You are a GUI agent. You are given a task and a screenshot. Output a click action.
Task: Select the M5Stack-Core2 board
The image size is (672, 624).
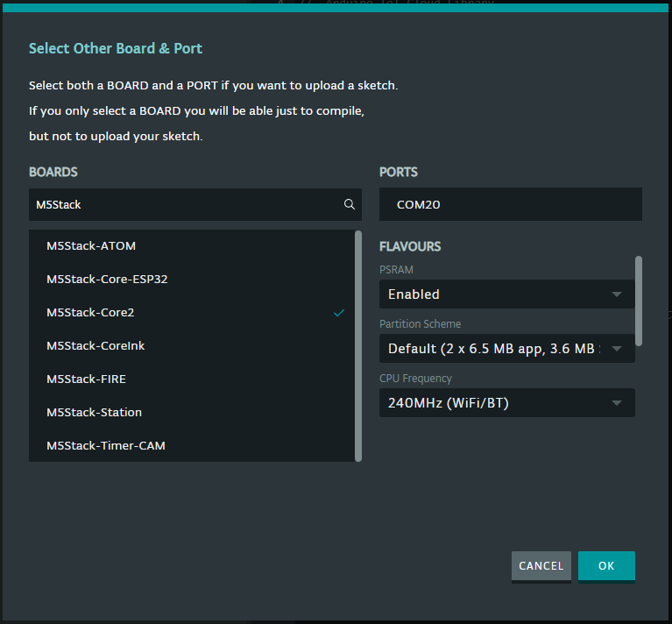[x=192, y=312]
